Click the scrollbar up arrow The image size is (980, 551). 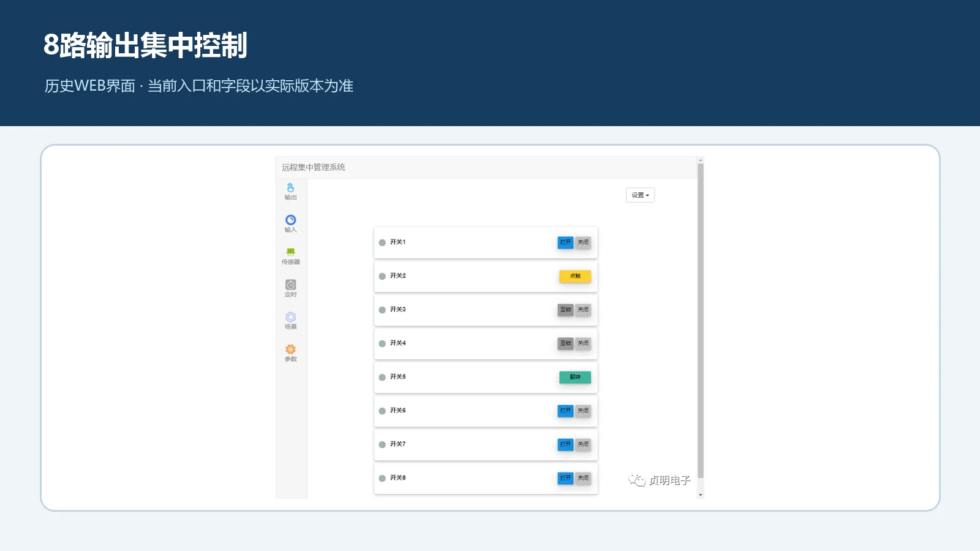point(701,160)
